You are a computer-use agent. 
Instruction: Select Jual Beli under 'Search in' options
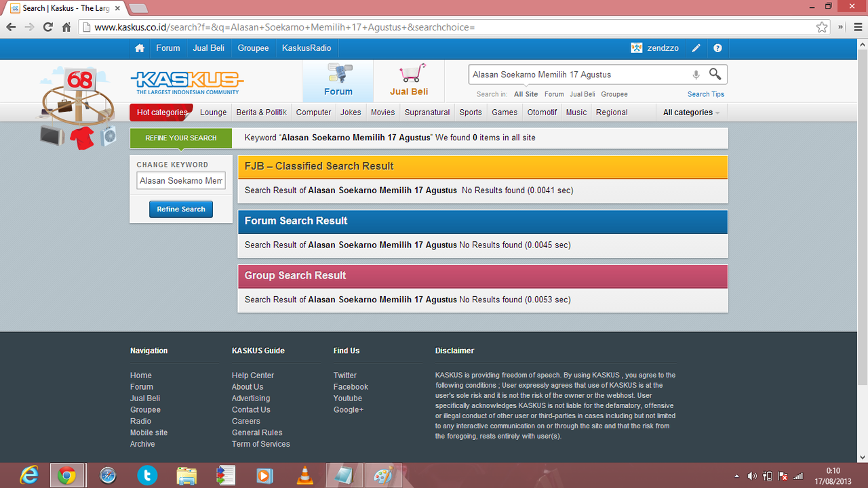pos(583,94)
